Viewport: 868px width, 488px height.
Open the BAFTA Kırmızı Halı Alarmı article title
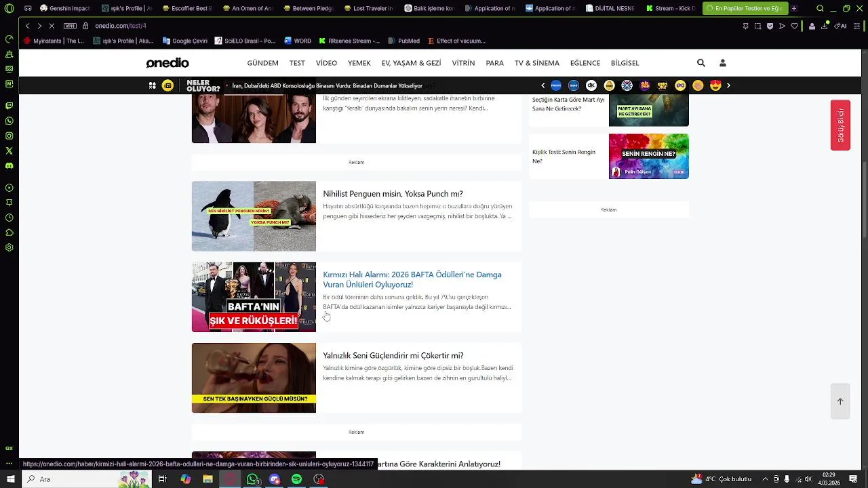point(412,279)
